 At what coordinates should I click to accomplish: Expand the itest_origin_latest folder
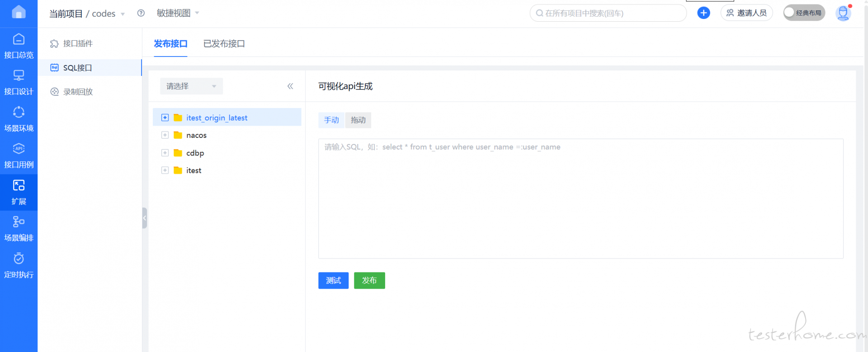tap(165, 118)
